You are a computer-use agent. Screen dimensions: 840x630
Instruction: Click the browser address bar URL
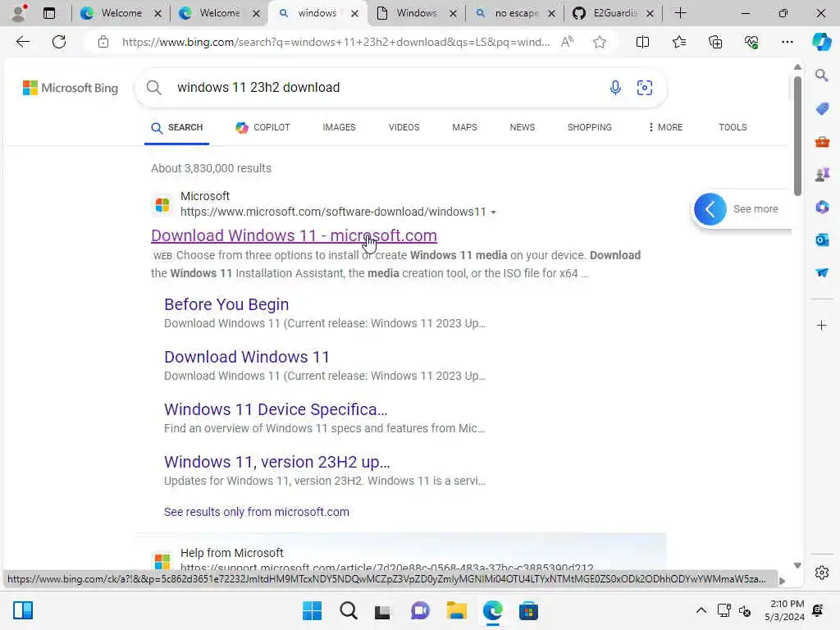pos(336,42)
